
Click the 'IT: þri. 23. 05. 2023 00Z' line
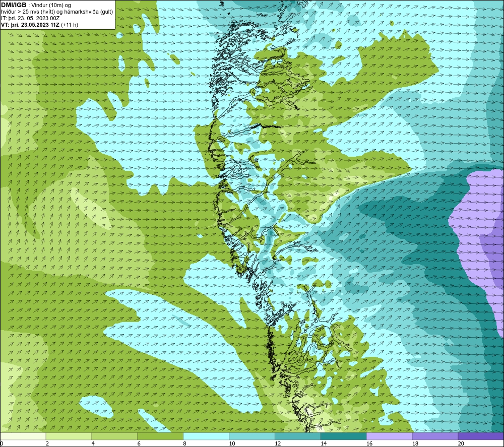(30, 18)
